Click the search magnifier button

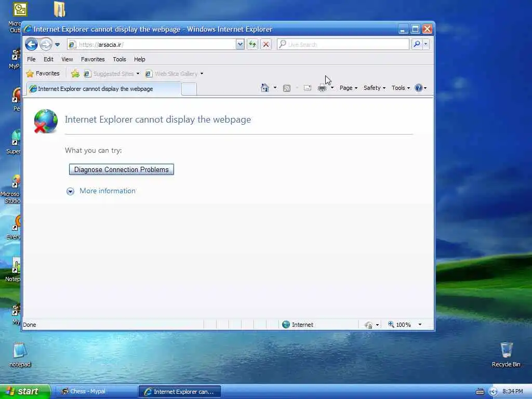point(417,44)
